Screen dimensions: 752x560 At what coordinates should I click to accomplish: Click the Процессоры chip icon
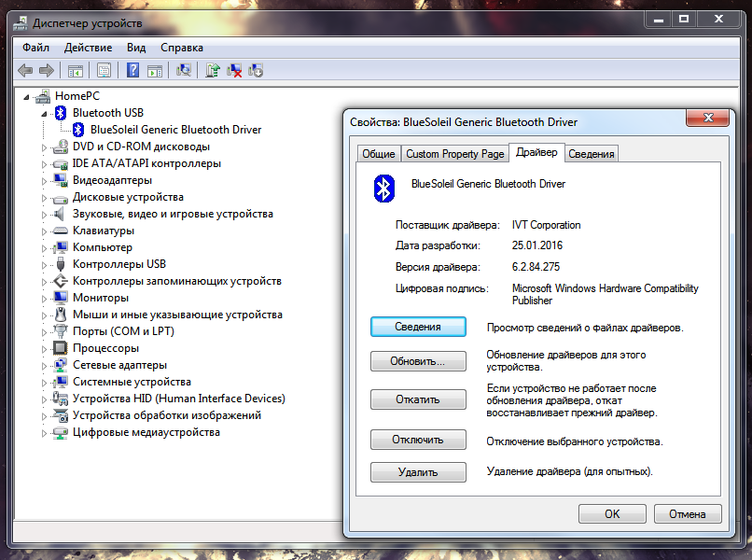click(x=61, y=348)
